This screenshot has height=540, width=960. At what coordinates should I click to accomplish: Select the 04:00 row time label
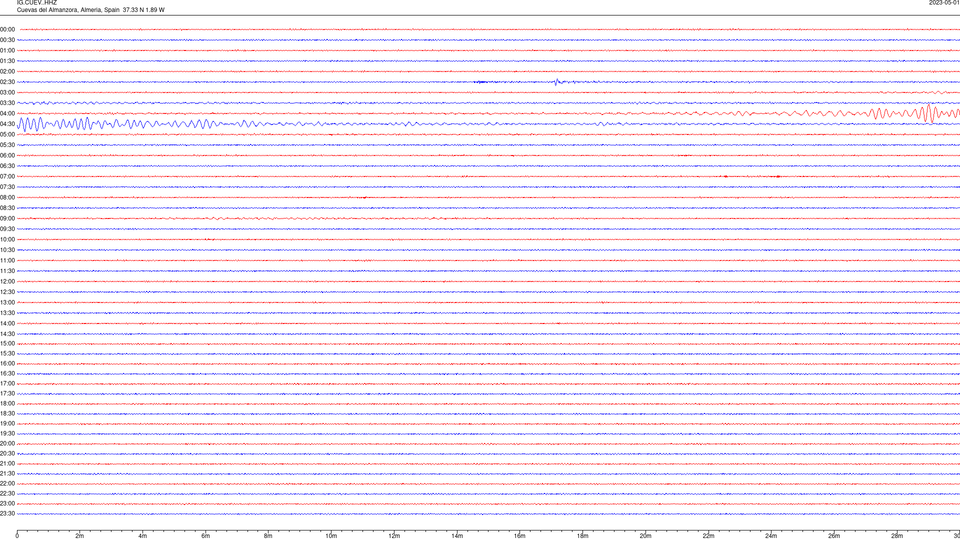tap(7, 113)
